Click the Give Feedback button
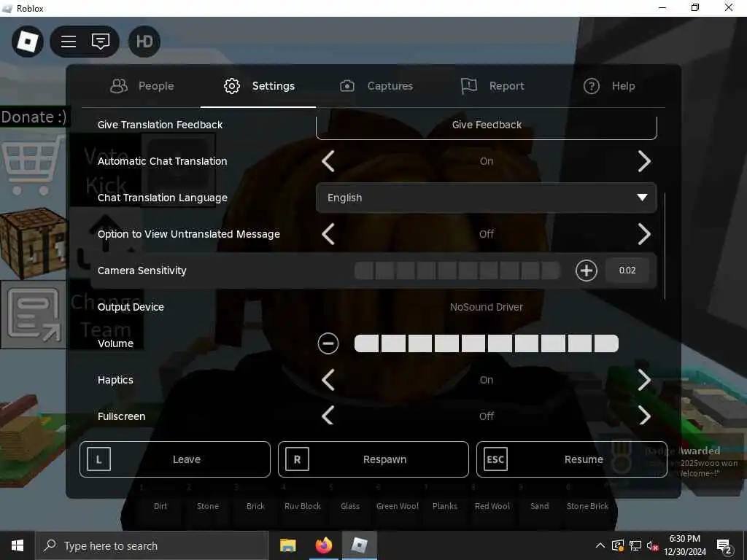This screenshot has width=747, height=560. [487, 125]
